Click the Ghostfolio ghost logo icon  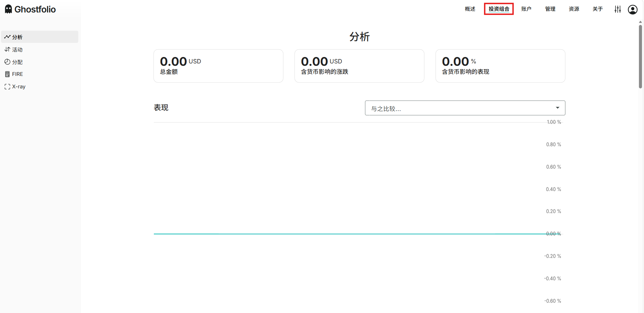point(8,9)
